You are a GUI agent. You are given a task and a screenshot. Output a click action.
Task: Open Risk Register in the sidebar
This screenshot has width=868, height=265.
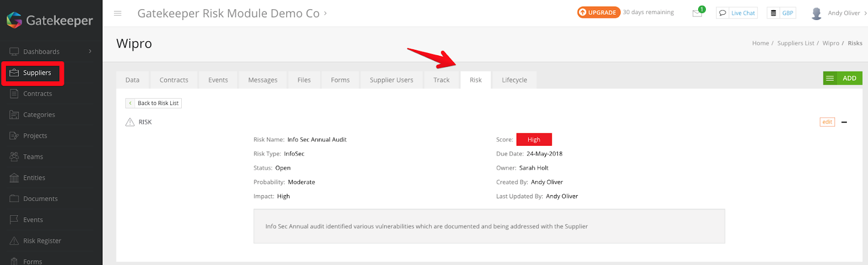point(42,241)
